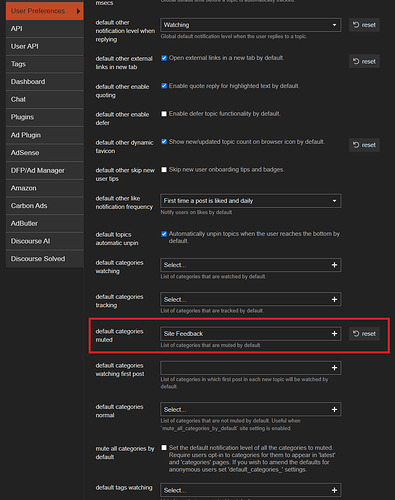Go to Tags settings
This screenshot has width=395, height=500.
coord(44,64)
